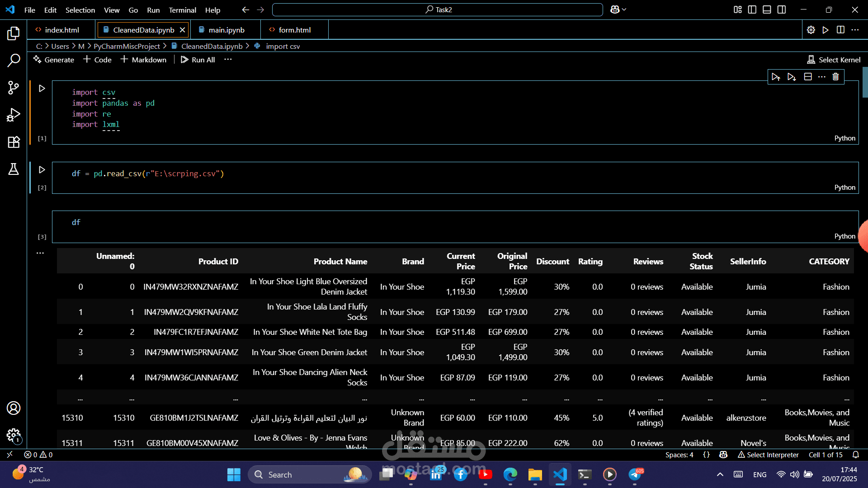Expand the Users breadcrumb segment

click(x=60, y=46)
